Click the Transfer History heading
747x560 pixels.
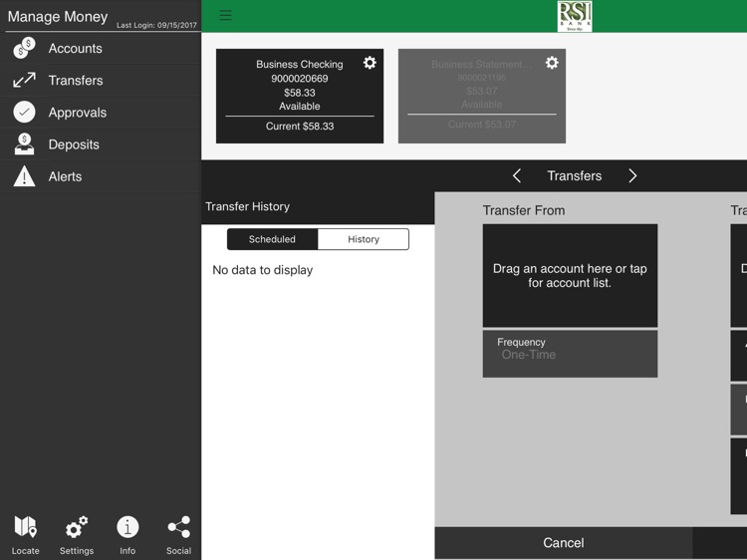pyautogui.click(x=247, y=206)
